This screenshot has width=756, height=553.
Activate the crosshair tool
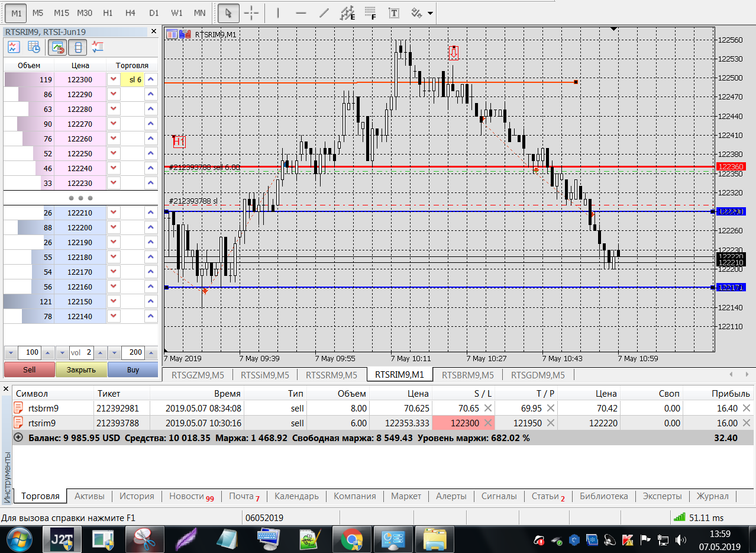[x=251, y=12]
